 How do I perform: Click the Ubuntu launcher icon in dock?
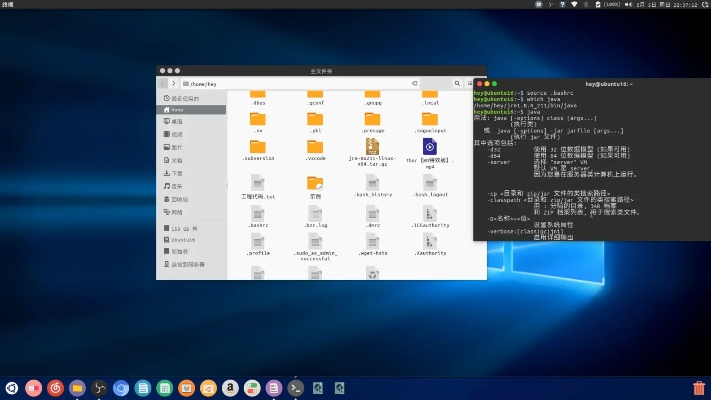[12, 388]
